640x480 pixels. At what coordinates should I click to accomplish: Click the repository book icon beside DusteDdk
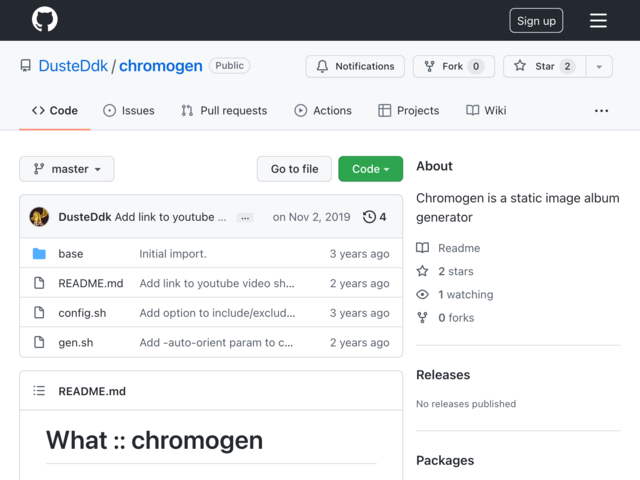coord(25,66)
